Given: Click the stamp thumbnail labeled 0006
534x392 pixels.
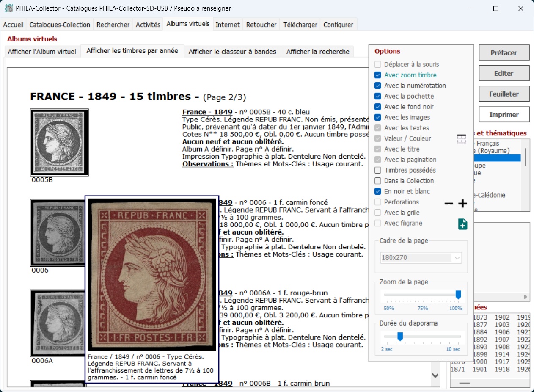Looking at the screenshot, I should click(x=58, y=233).
